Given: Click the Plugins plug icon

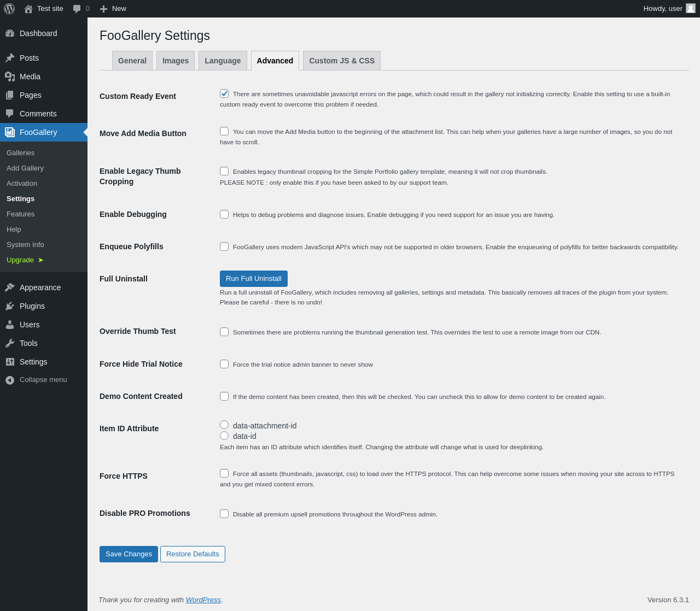Looking at the screenshot, I should click(10, 306).
